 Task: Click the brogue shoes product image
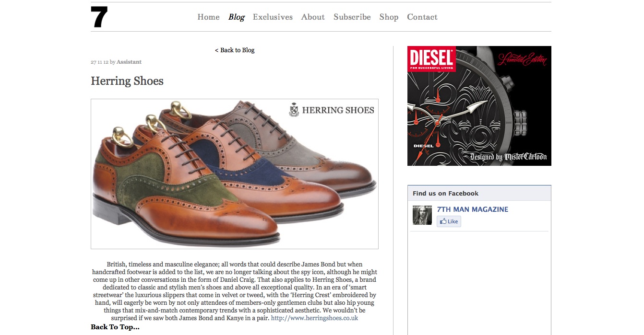pyautogui.click(x=235, y=174)
